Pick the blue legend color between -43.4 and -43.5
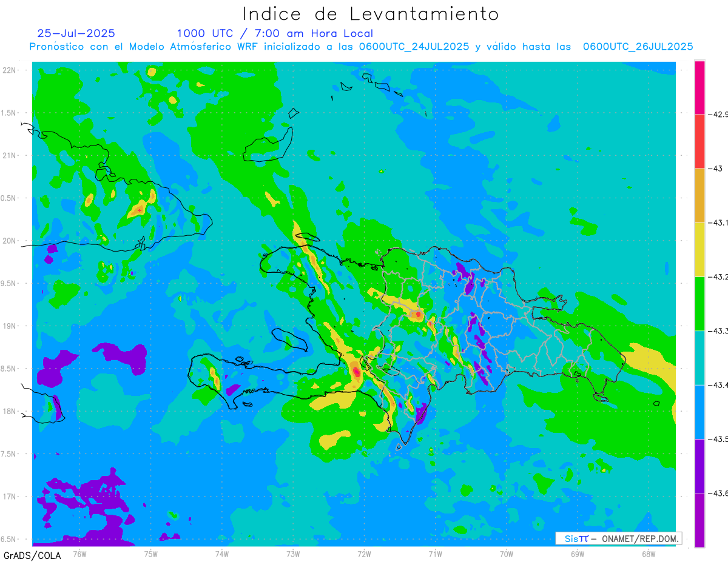 point(699,412)
